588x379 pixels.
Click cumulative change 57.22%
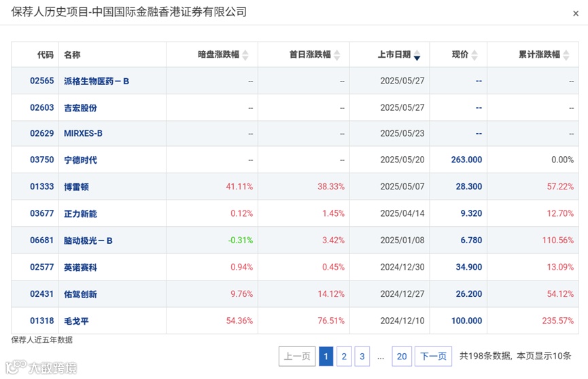pos(560,187)
